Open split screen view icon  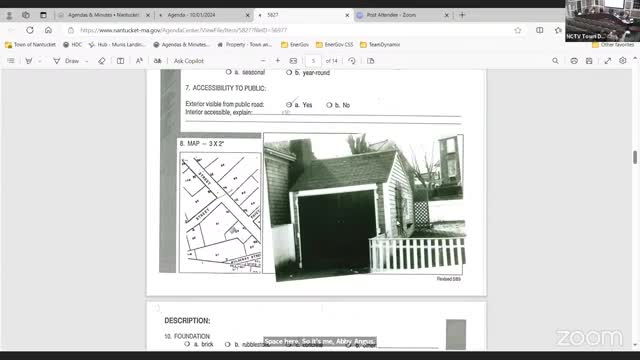[x=540, y=30]
